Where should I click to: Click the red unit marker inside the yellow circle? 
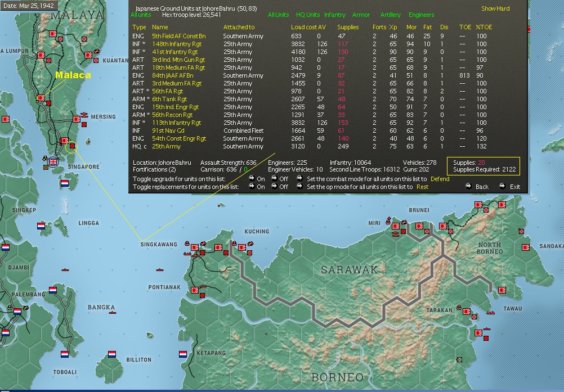[72, 146]
